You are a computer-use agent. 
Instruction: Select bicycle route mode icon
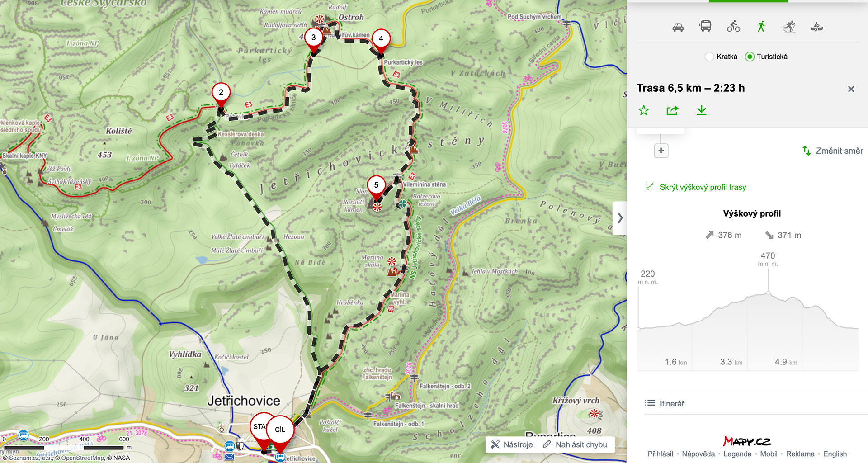coord(733,27)
